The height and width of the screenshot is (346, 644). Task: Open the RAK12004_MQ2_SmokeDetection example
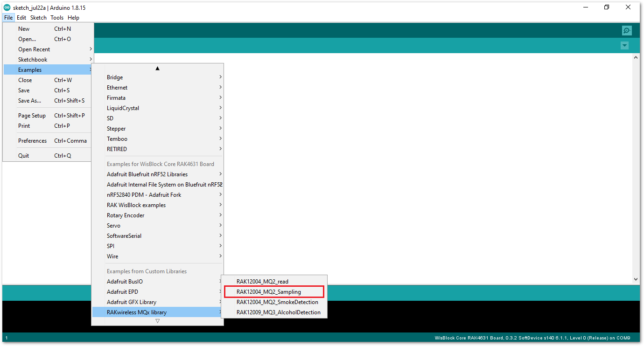(x=274, y=302)
